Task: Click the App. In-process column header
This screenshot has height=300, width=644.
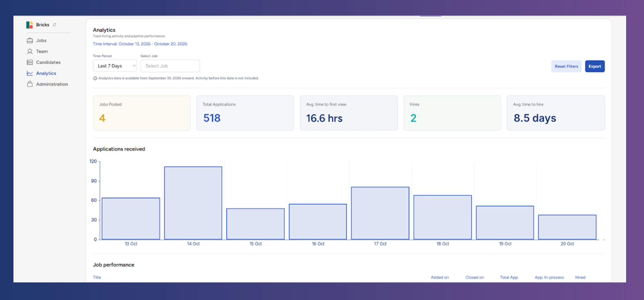Action: click(549, 277)
